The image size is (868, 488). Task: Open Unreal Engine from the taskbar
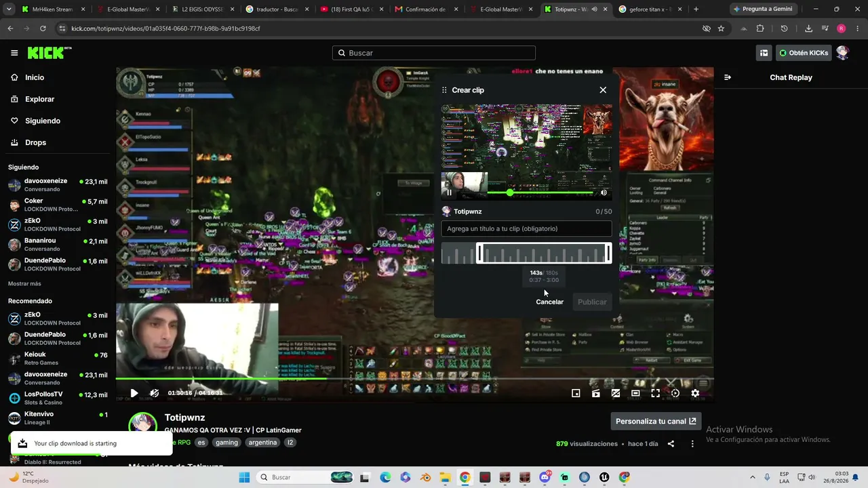click(x=604, y=477)
